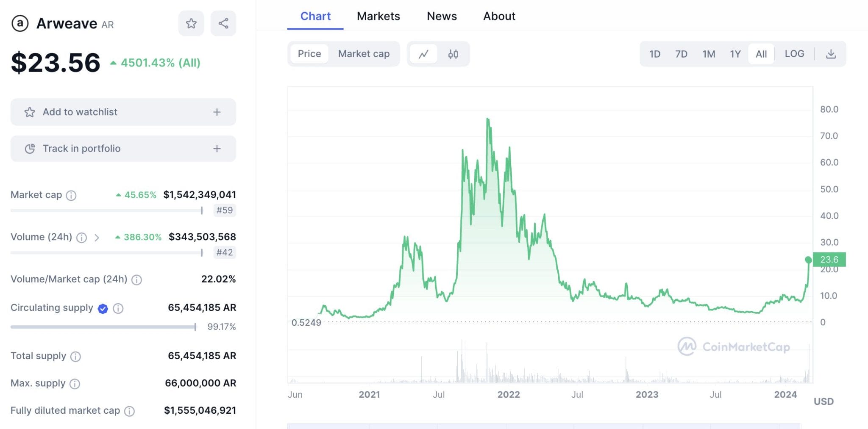Open the share options for Arweave
Image resolution: width=868 pixels, height=429 pixels.
point(223,24)
